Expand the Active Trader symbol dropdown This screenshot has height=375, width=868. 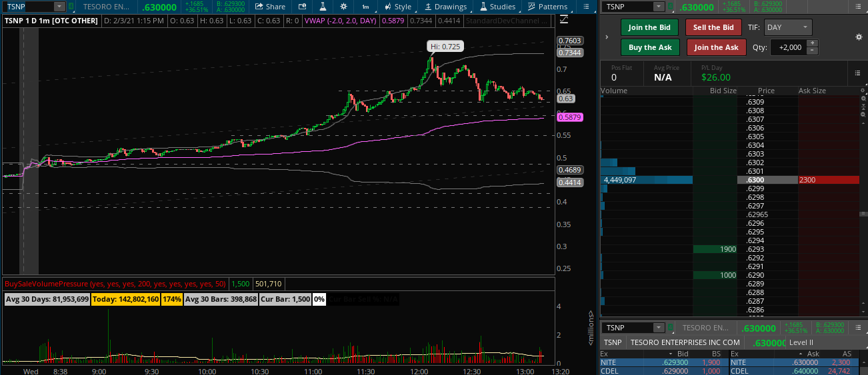click(659, 7)
